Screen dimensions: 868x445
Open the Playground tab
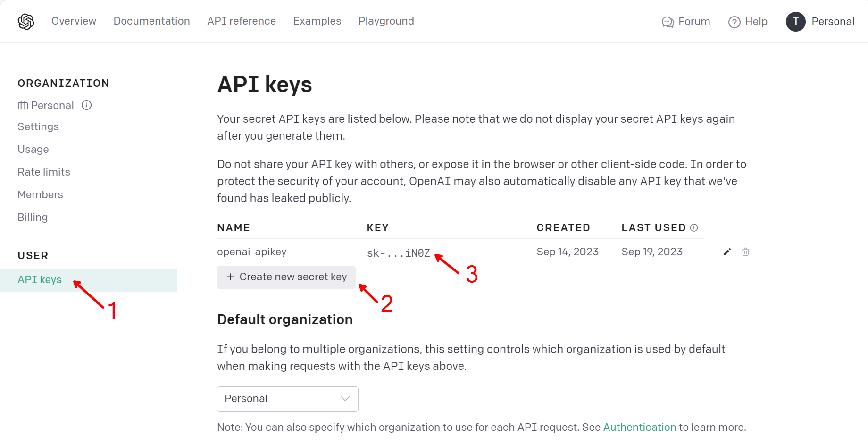tap(386, 21)
